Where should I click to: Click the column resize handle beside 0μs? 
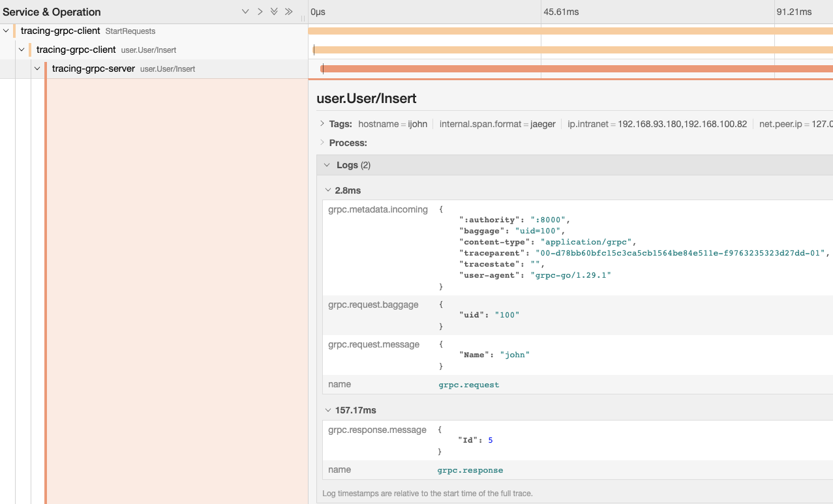coord(303,19)
